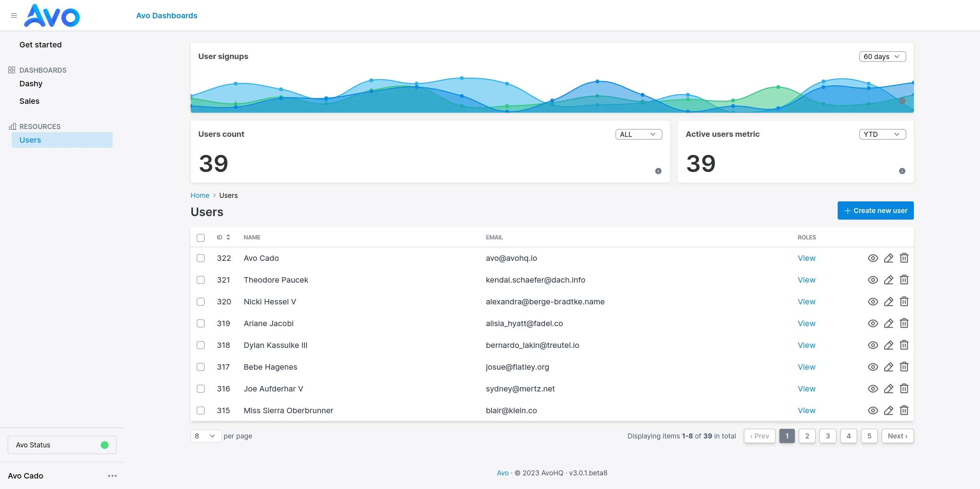
Task: Open the 60 days range dropdown
Action: tap(882, 57)
